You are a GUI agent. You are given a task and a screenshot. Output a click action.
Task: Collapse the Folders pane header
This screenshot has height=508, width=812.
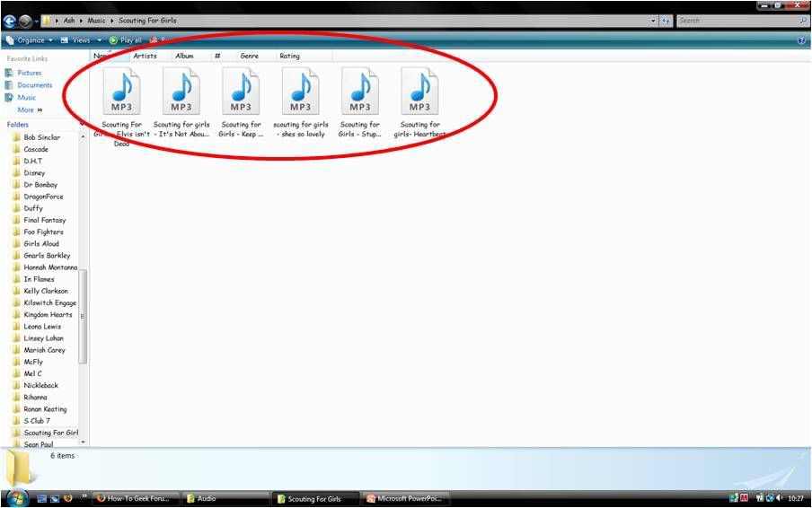tap(43, 125)
